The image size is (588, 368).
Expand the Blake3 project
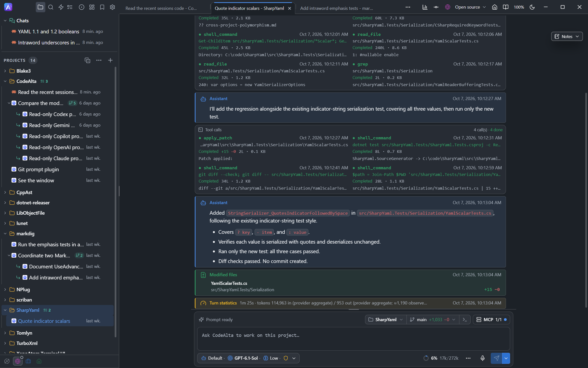[x=5, y=71]
